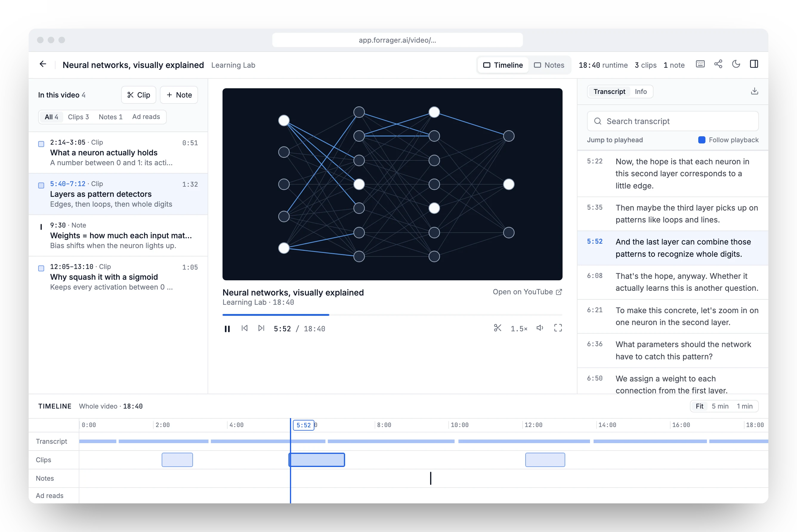This screenshot has height=532, width=797.
Task: Filter list by Clips 3
Action: point(78,117)
